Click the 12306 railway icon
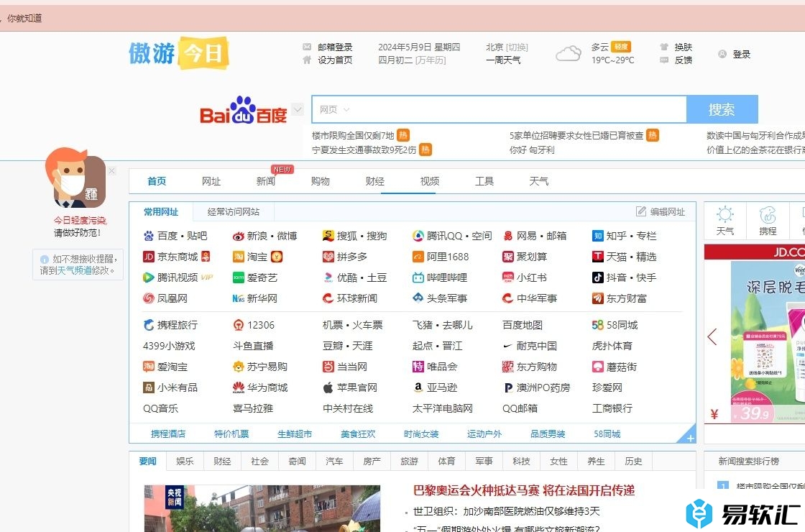 [x=238, y=325]
